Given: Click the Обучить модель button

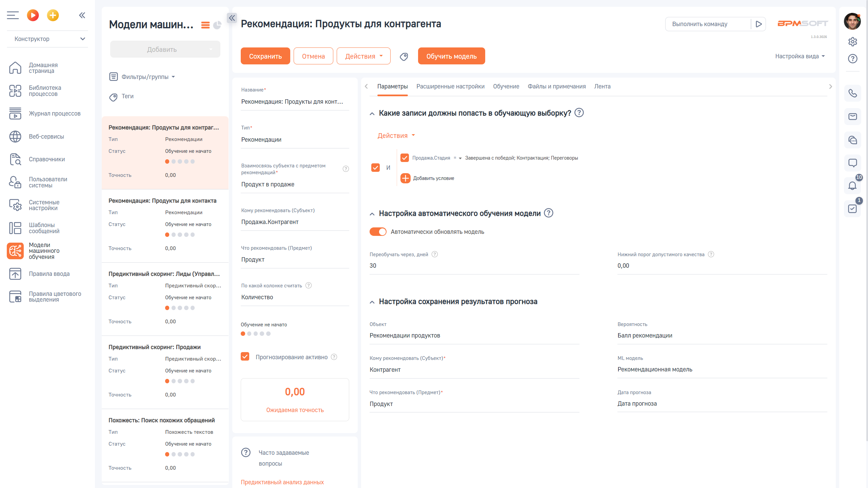Looking at the screenshot, I should click(451, 56).
